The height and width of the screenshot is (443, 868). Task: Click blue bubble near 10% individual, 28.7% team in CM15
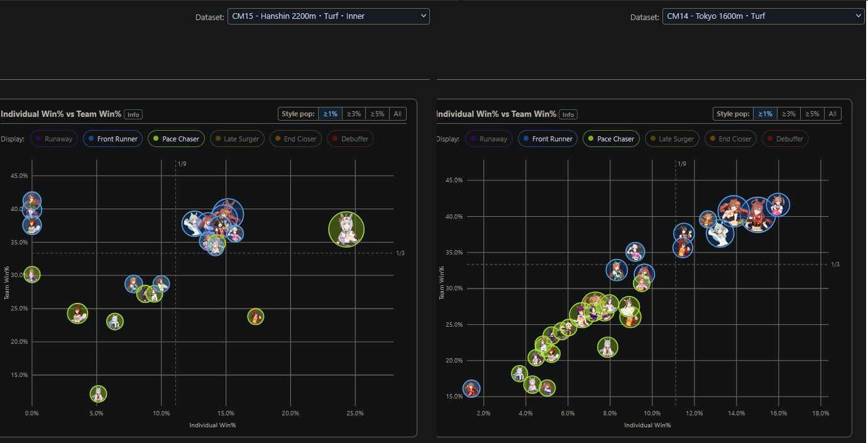click(x=161, y=284)
